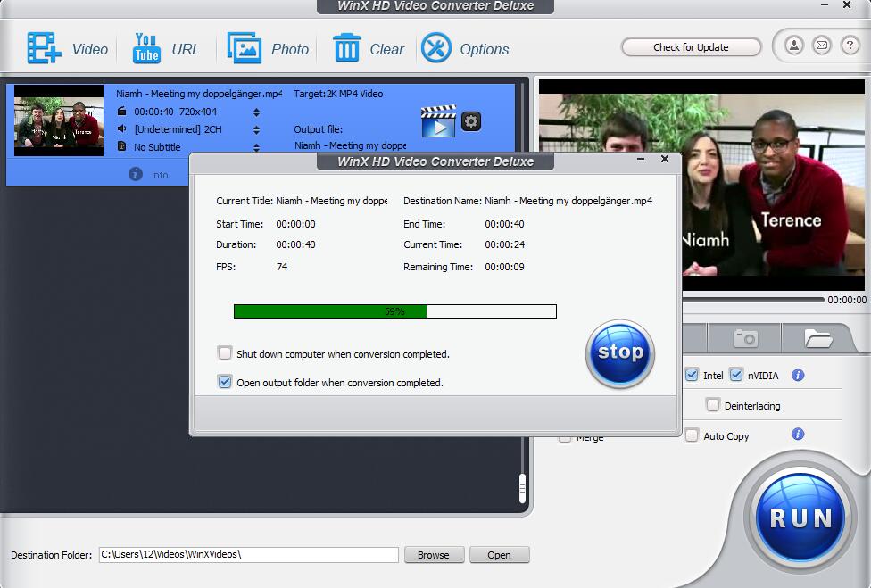Image resolution: width=871 pixels, height=588 pixels.
Task: Click the Clear trash can icon
Action: click(346, 48)
